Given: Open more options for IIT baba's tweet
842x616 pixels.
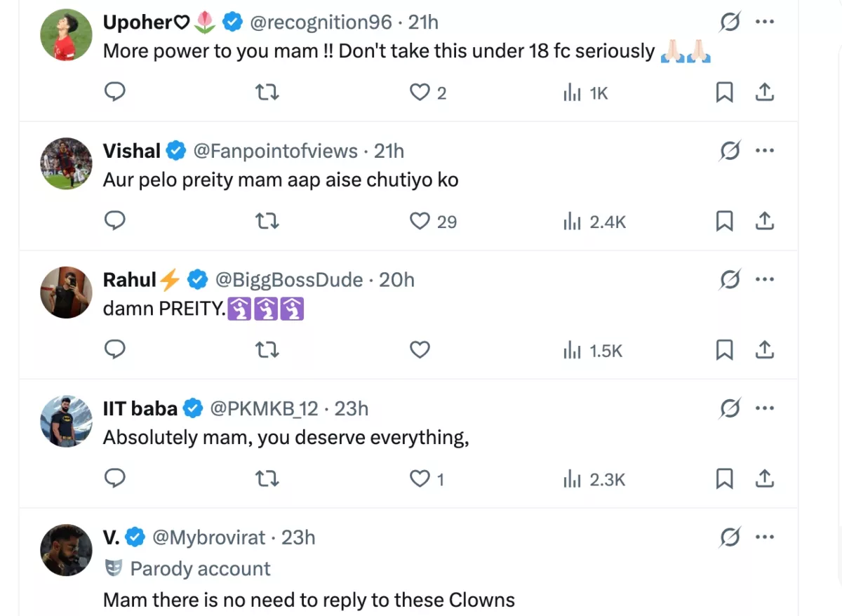Looking at the screenshot, I should coord(764,408).
